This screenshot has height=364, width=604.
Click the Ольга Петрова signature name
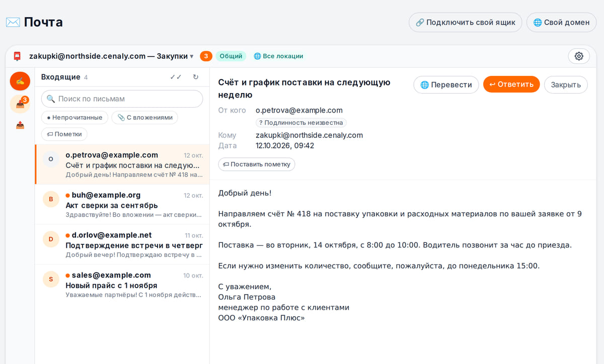pyautogui.click(x=247, y=297)
